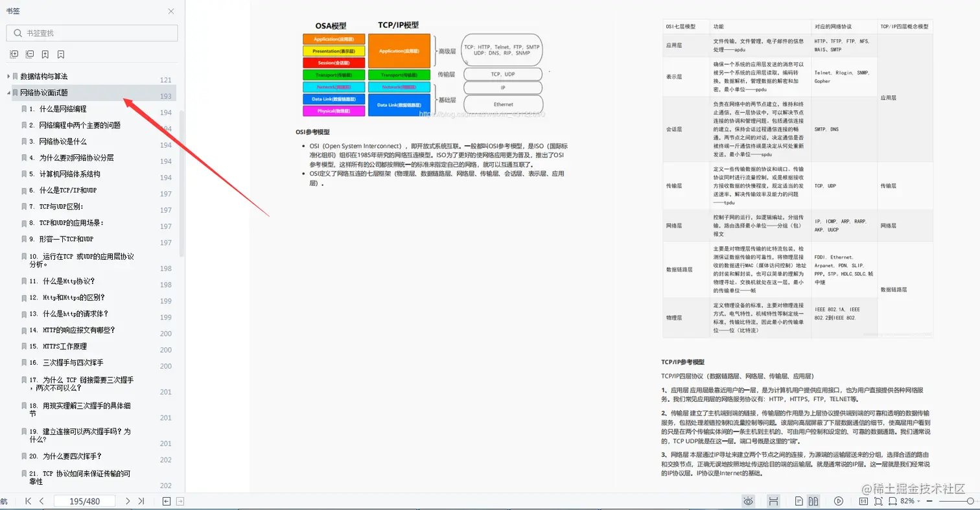Screen dimensions: 980x510
Task: Set zoom to actual size 1:1
Action: [x=863, y=501]
